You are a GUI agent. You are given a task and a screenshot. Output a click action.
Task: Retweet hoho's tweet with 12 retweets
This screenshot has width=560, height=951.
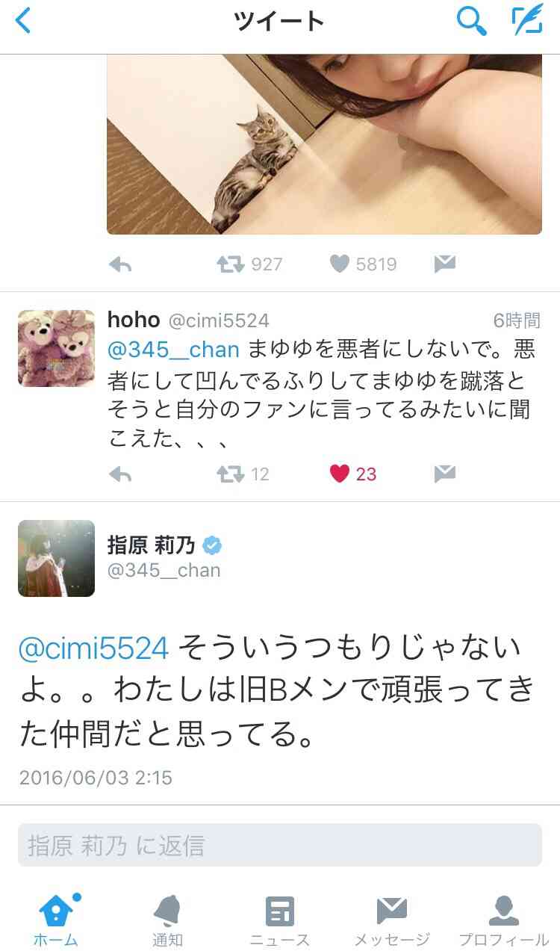[231, 474]
